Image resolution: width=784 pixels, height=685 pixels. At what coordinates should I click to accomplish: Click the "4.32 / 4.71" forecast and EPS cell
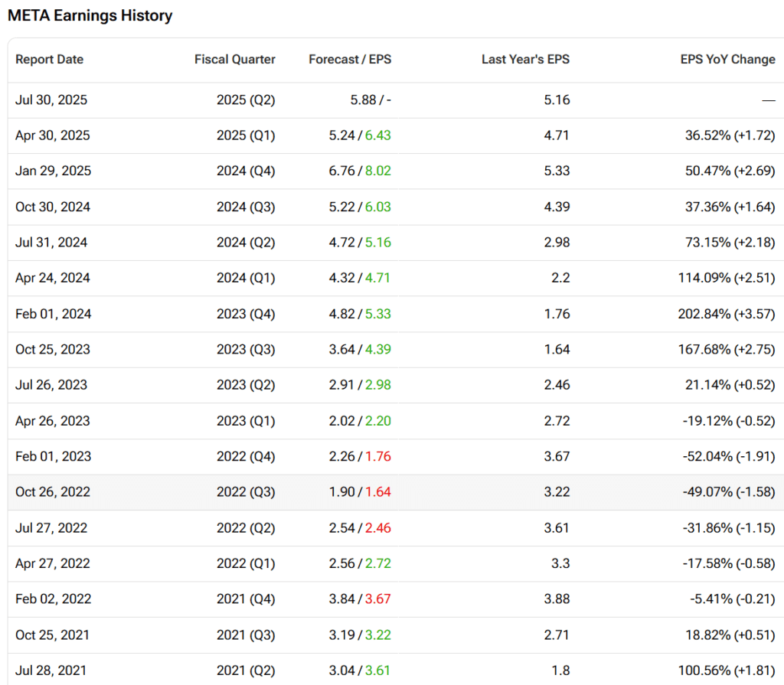click(x=360, y=278)
